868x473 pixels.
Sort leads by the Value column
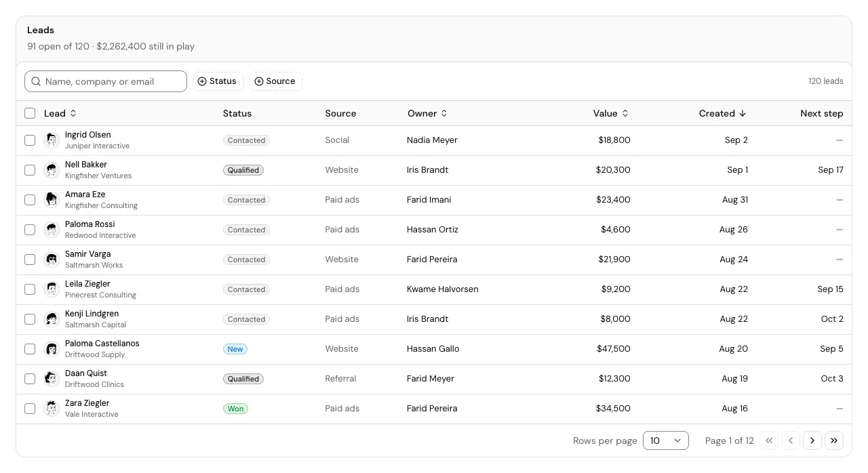coord(611,113)
